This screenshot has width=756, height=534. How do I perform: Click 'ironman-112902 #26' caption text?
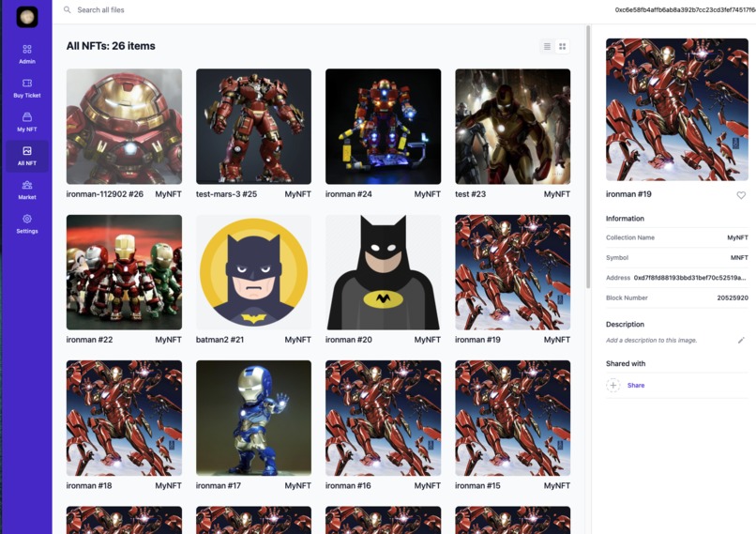point(105,194)
